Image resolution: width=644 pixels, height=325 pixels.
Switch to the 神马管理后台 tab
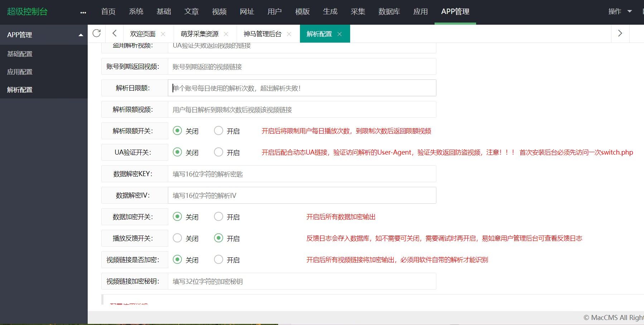coord(262,34)
